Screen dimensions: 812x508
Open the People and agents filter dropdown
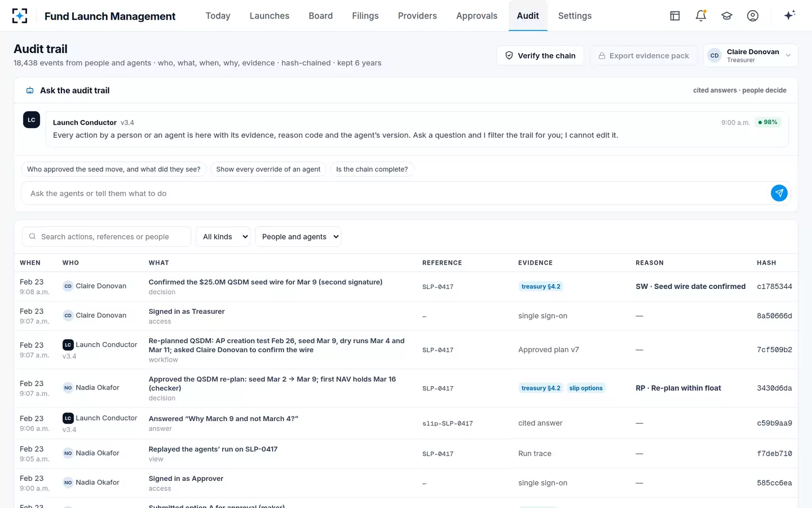298,237
